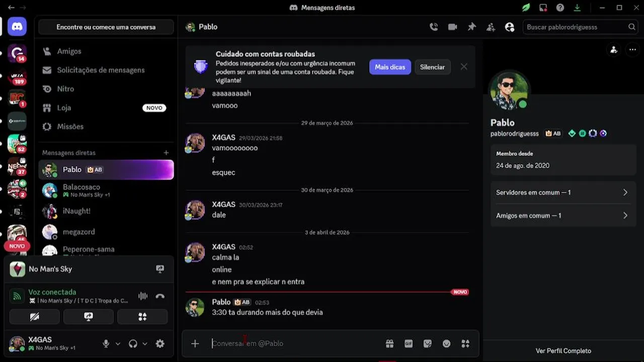The image size is (644, 362).
Task: Click the Silenciar button
Action: click(432, 67)
